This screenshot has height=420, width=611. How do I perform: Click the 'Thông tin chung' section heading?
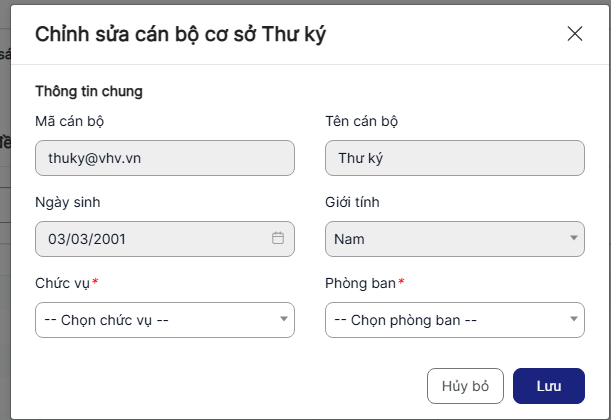pos(89,91)
